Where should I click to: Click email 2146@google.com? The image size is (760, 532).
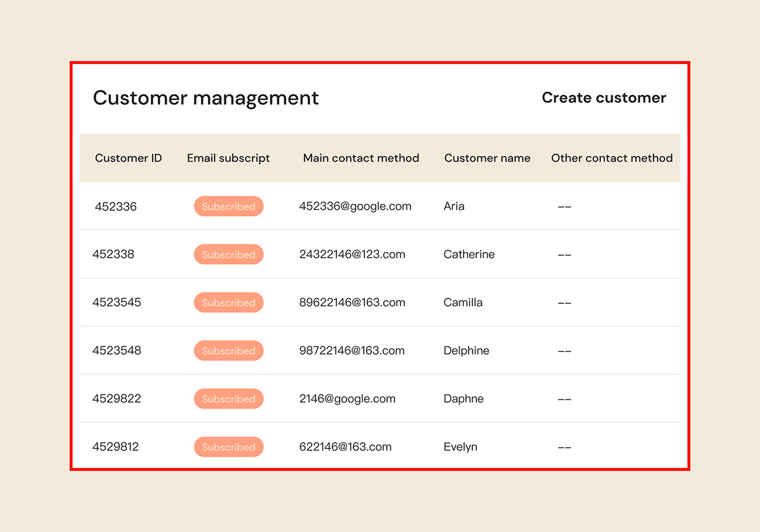(x=347, y=399)
